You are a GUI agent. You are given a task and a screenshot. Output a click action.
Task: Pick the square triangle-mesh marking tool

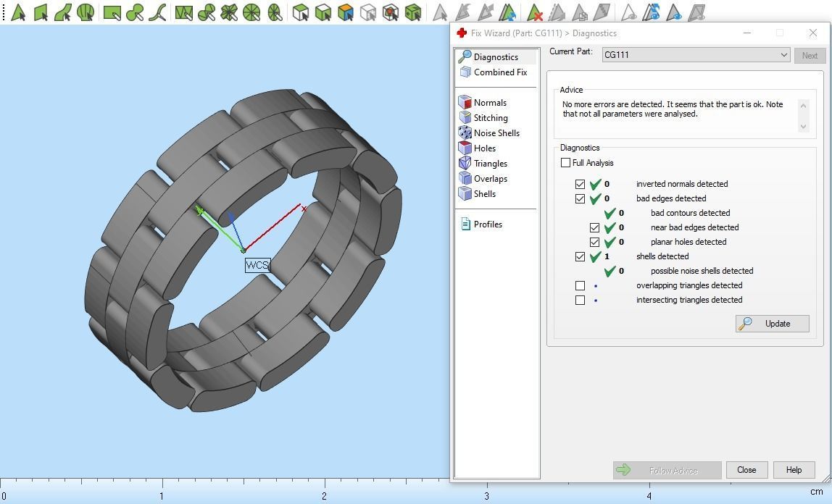(x=183, y=12)
